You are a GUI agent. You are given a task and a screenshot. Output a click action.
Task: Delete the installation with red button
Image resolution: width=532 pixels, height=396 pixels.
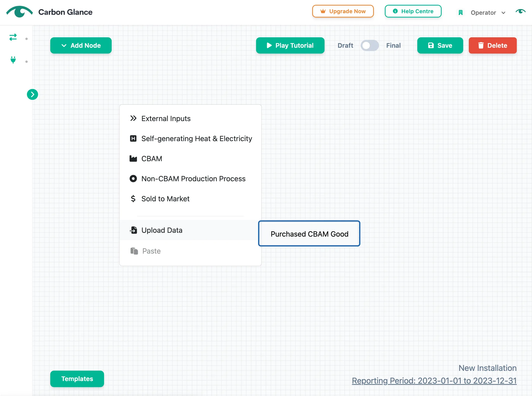pyautogui.click(x=493, y=45)
